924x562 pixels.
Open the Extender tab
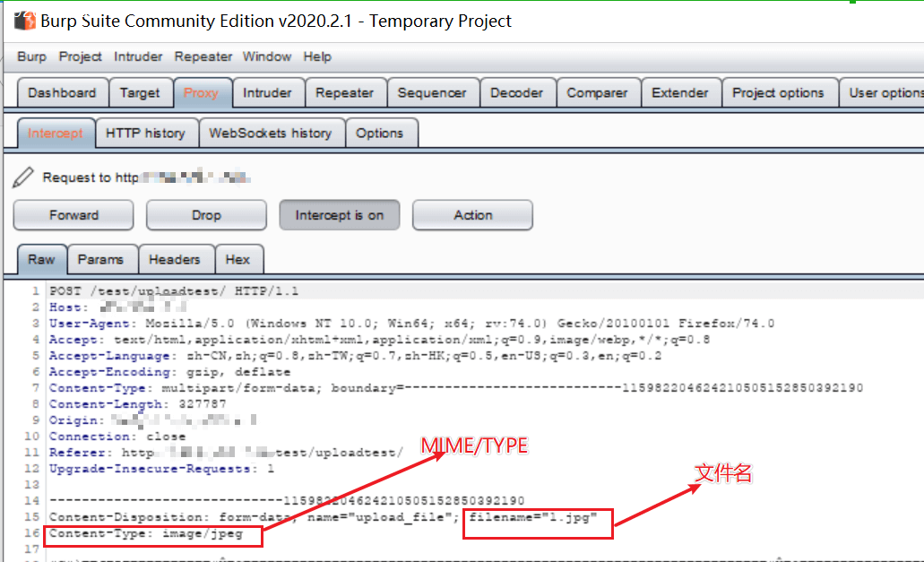[x=680, y=93]
